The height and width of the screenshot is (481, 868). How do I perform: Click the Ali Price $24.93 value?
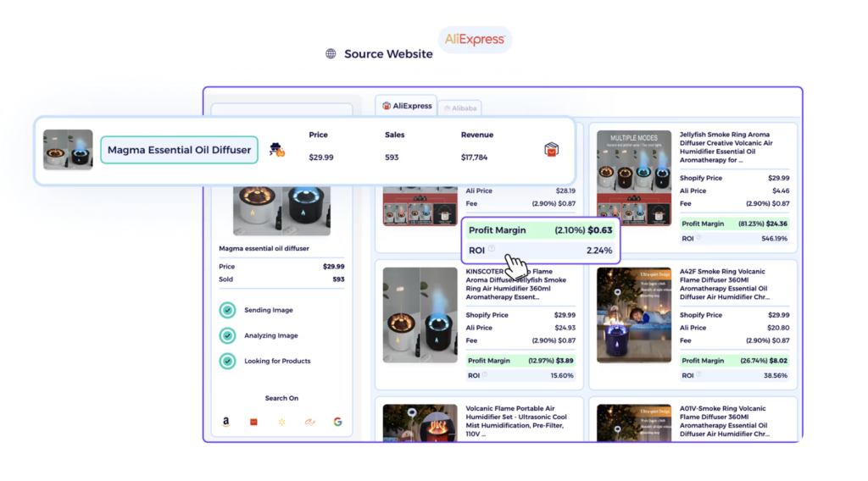tap(565, 328)
